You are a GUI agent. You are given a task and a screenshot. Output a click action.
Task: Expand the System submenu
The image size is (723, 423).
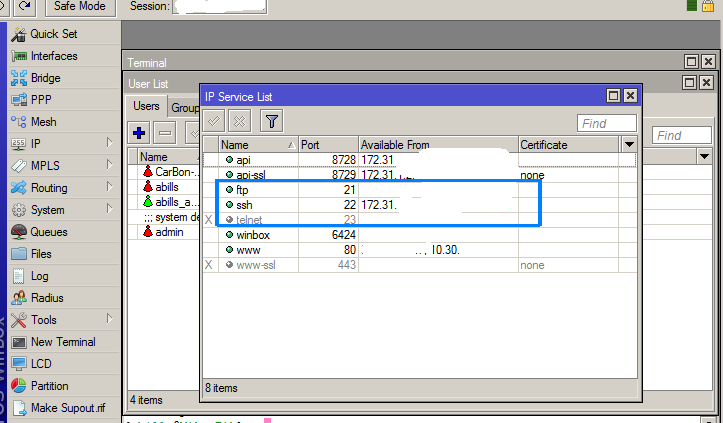[x=47, y=210]
